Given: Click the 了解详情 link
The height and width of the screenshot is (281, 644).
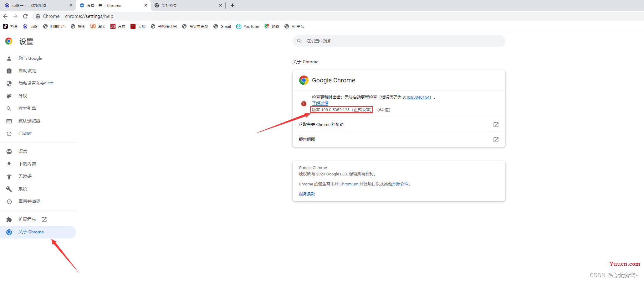Looking at the screenshot, I should (320, 103).
